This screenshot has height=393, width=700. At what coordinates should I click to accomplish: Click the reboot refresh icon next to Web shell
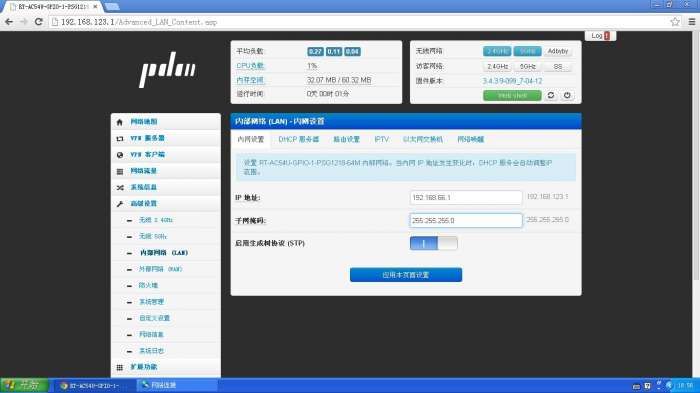551,95
